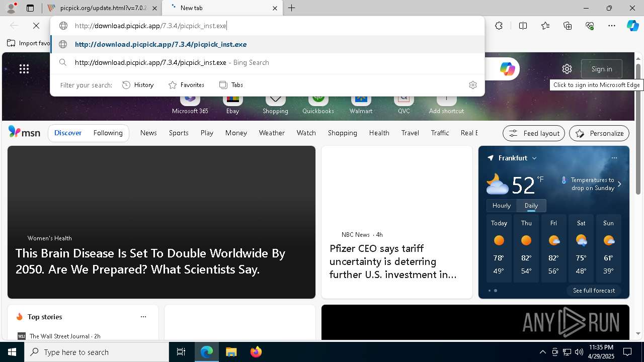Open the Extensions icon in toolbar
Screen dimensions: 644x362
(499, 26)
